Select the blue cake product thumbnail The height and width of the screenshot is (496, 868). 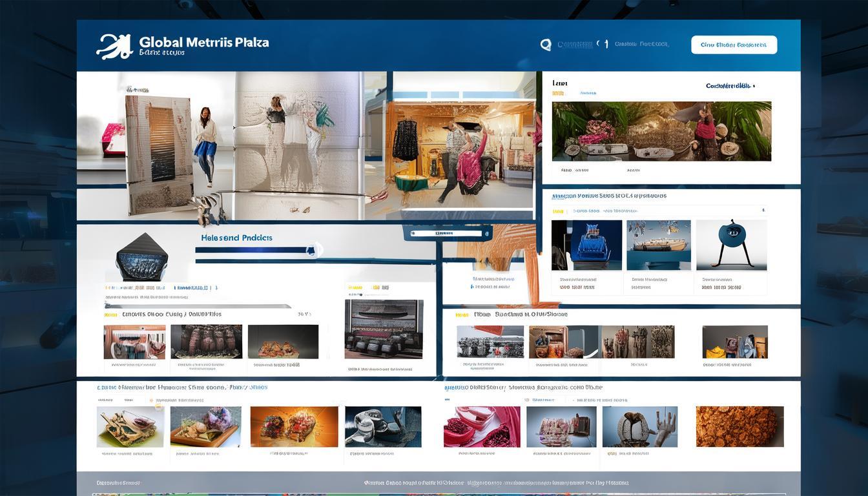[x=586, y=245]
